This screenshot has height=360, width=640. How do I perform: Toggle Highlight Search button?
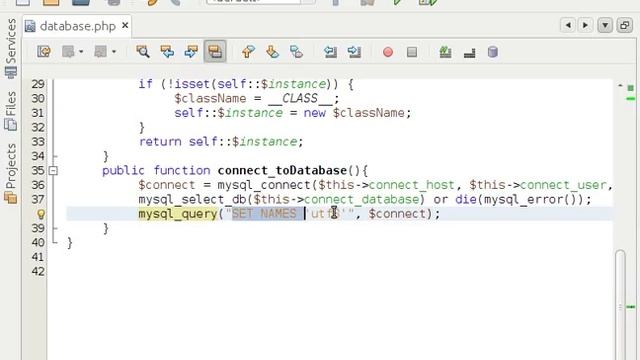pos(215,52)
